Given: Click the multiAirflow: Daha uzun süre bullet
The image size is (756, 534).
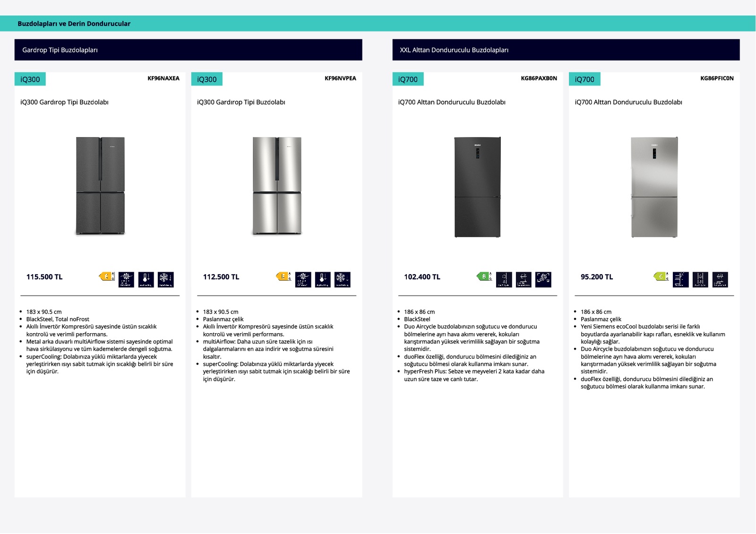Looking at the screenshot, I should [268, 349].
